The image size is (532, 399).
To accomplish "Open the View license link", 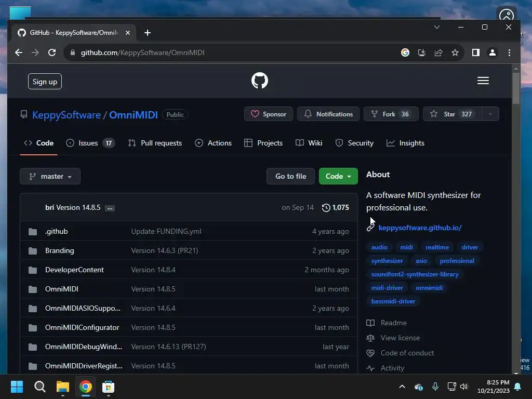I will click(x=393, y=338).
